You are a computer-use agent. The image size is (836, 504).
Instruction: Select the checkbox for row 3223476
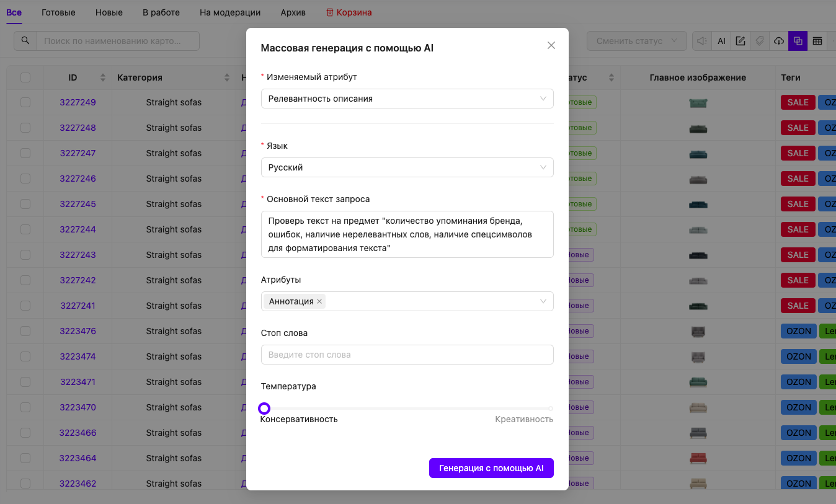(x=25, y=331)
